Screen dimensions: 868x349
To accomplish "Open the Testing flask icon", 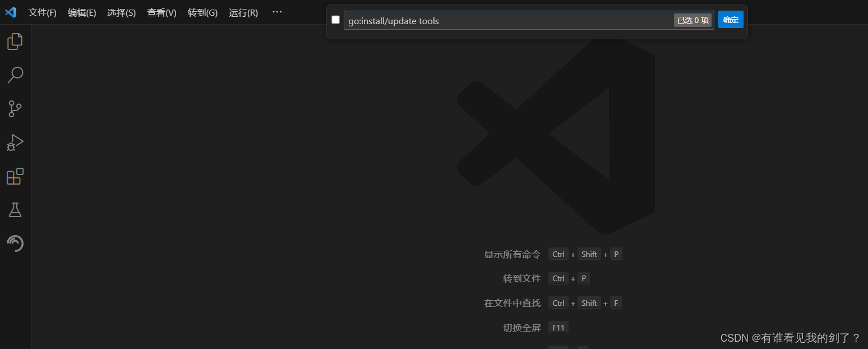I will (15, 210).
